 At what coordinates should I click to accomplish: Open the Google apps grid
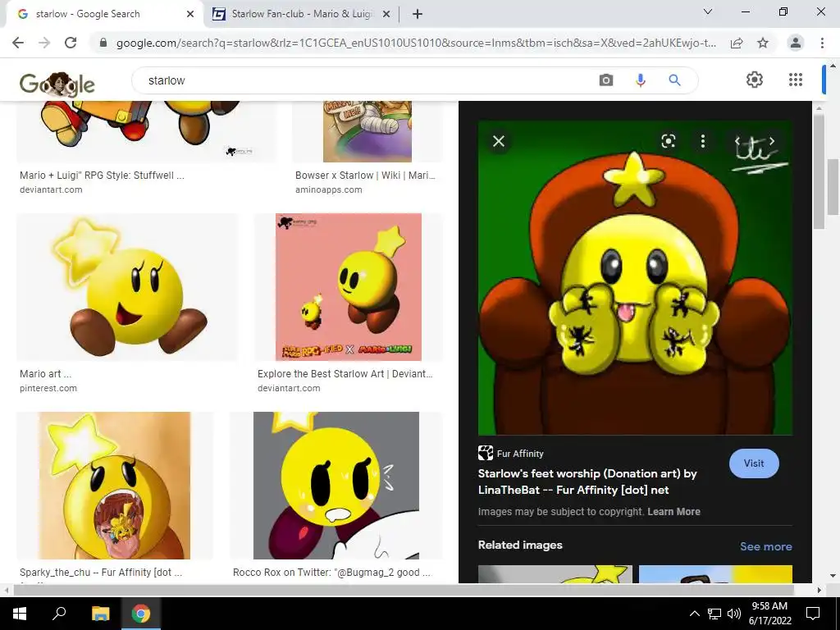796,80
